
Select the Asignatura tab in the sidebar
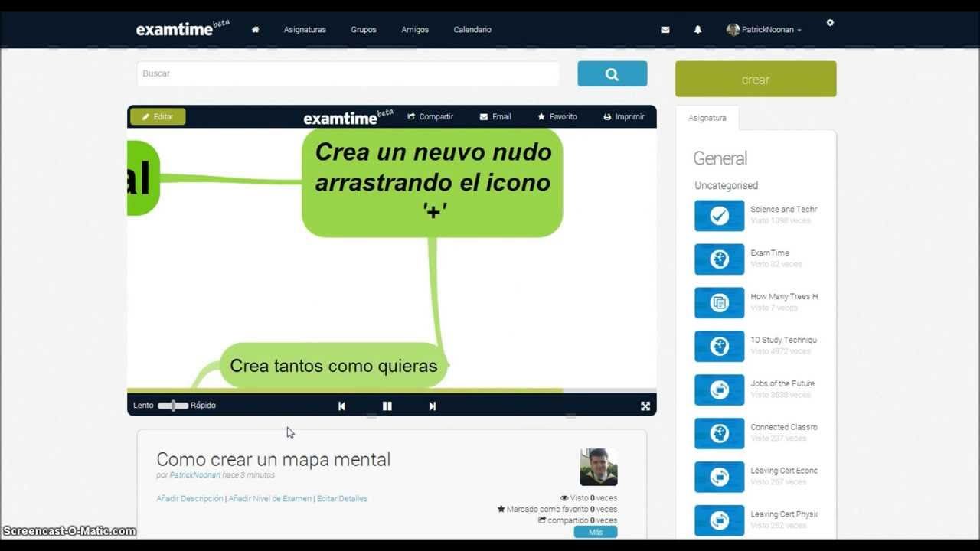click(x=707, y=118)
